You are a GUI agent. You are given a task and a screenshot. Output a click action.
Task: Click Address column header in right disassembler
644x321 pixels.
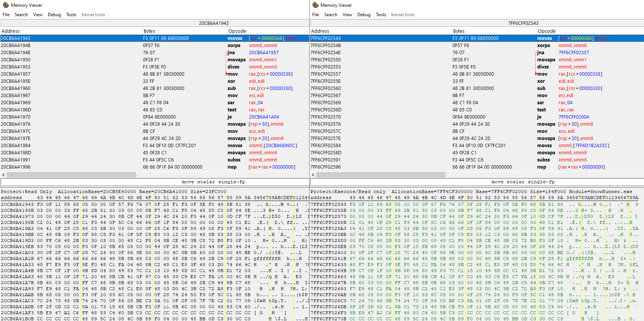(x=381, y=31)
